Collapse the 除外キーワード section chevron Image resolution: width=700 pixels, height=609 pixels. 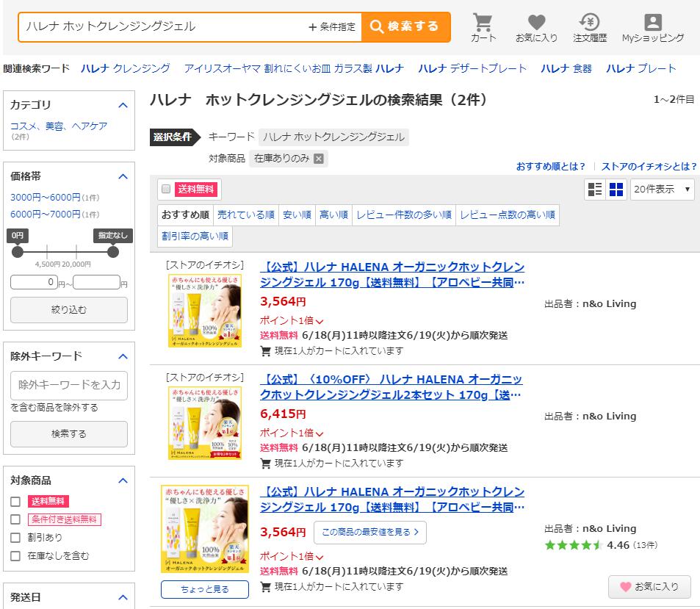click(x=123, y=356)
